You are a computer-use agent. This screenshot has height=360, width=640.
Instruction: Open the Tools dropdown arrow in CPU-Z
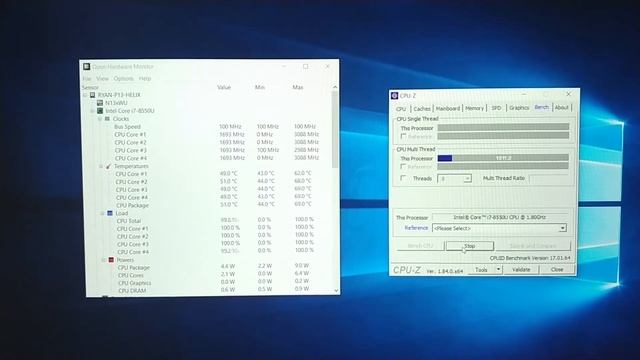498,269
